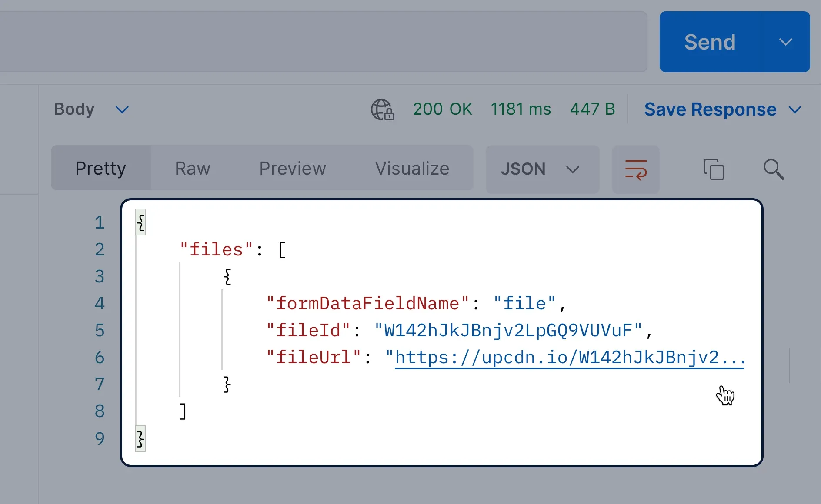Click the "formDataFieldName" key
The width and height of the screenshot is (821, 504).
(367, 303)
